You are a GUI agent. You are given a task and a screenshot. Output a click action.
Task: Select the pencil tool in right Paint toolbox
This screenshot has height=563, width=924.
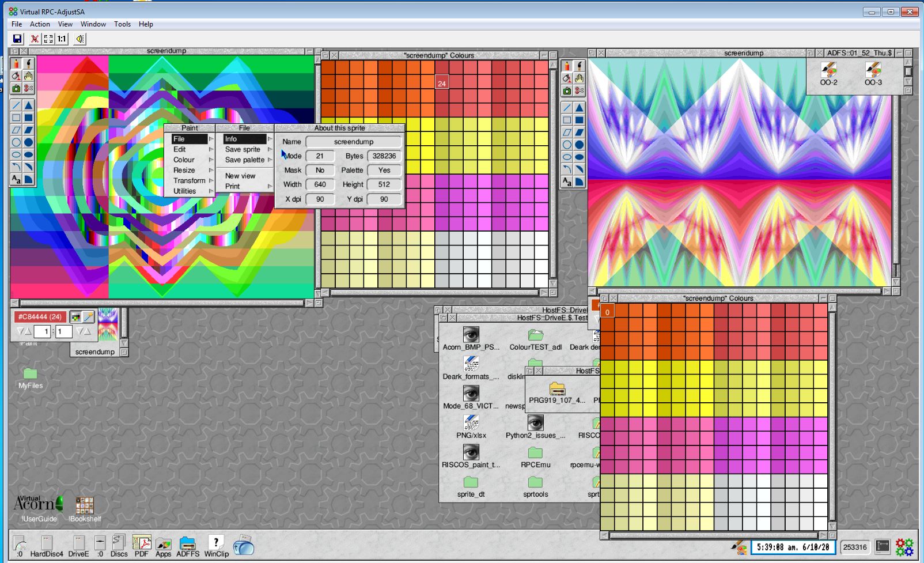point(567,66)
